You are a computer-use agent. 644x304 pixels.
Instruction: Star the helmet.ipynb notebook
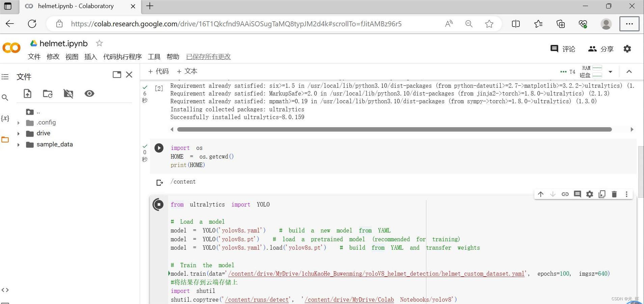pos(99,43)
